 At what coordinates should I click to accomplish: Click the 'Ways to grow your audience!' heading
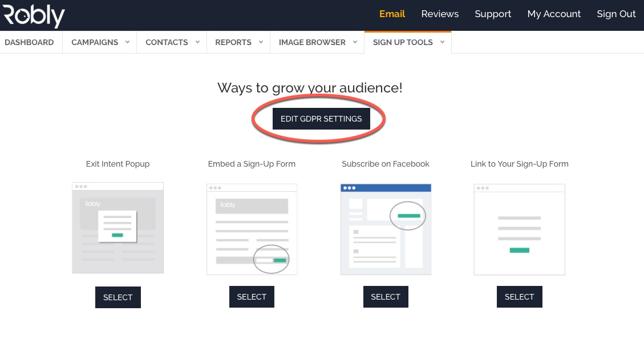pyautogui.click(x=310, y=88)
